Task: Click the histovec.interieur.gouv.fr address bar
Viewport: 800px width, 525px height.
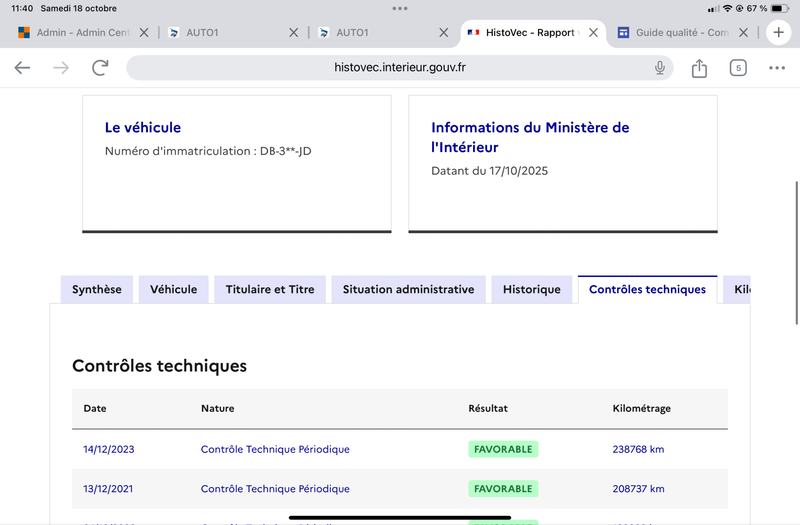Action: (400, 68)
